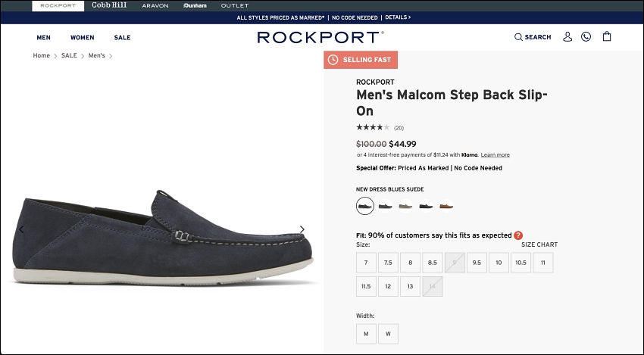Viewport: 644px width, 355px height.
Task: Switch to the Dunham brand tab
Action: point(195,6)
